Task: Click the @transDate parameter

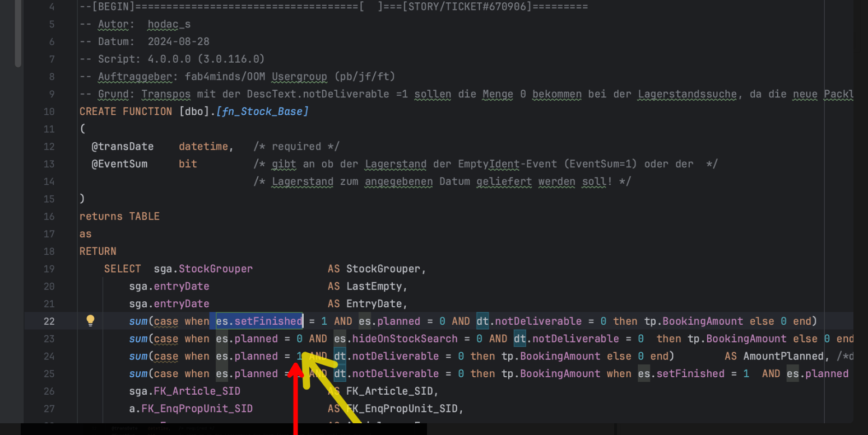Action: coord(122,146)
